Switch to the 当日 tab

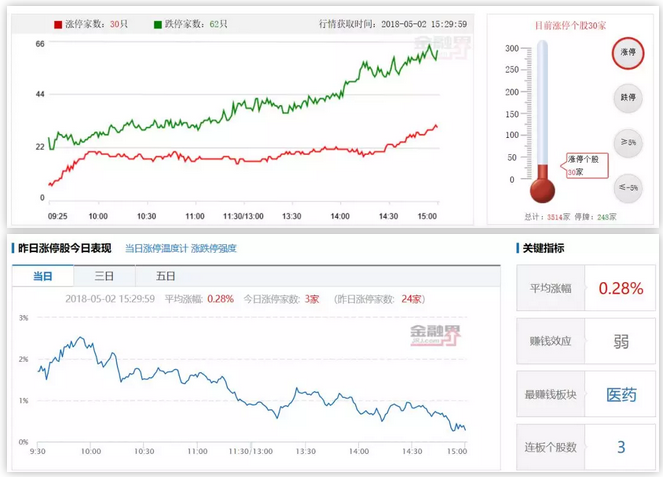(43, 277)
